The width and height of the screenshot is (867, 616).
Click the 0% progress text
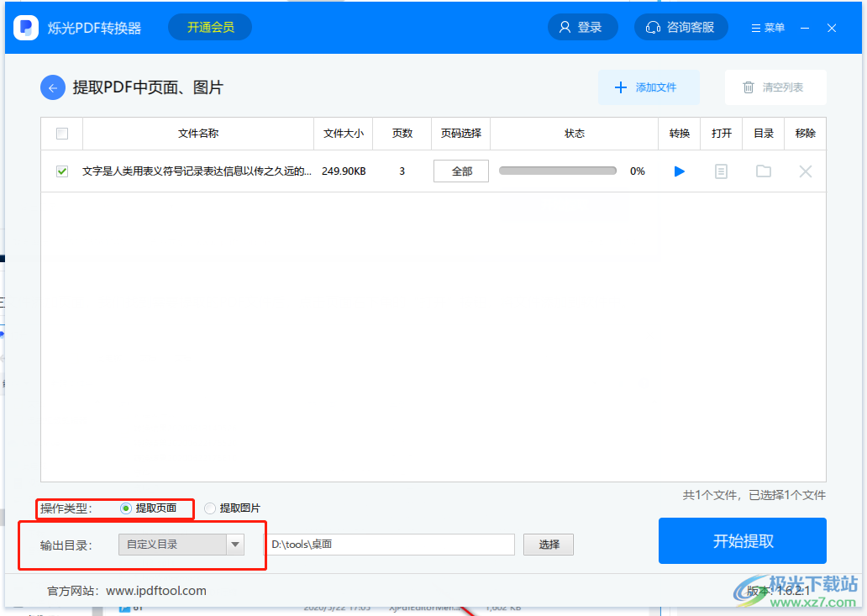(x=638, y=171)
